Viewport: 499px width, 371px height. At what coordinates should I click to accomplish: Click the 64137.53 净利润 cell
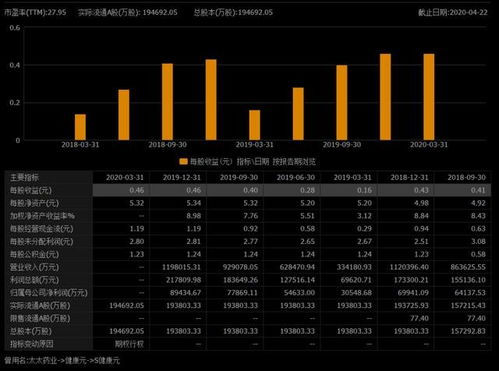tap(470, 293)
